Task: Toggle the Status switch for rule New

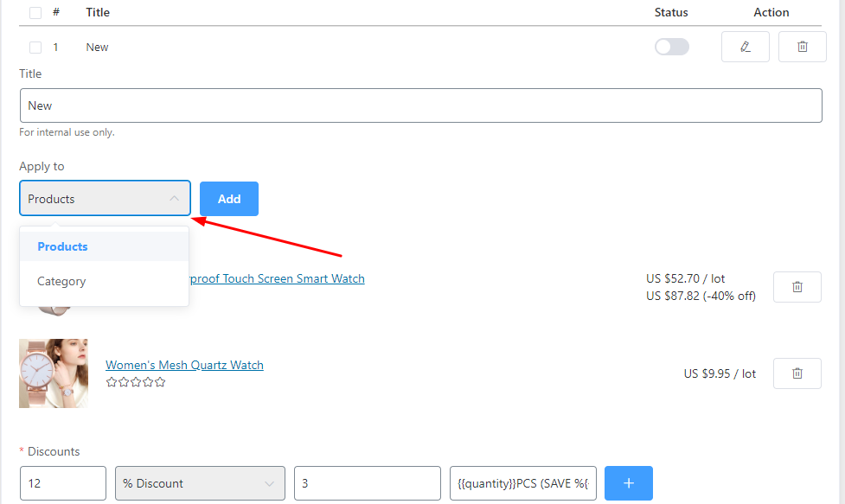Action: click(671, 46)
